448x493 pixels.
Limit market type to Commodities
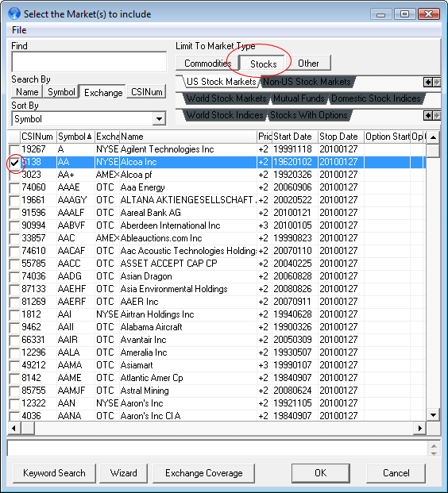click(207, 64)
